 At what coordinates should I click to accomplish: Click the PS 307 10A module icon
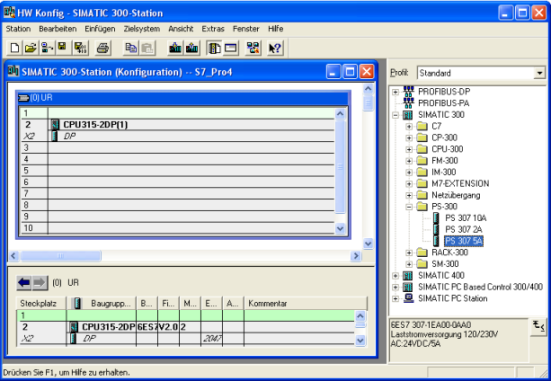436,218
